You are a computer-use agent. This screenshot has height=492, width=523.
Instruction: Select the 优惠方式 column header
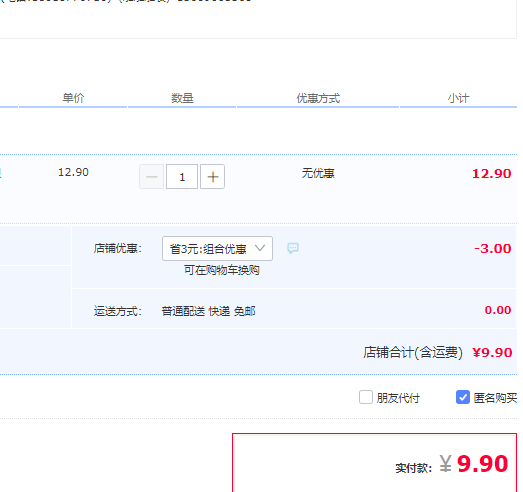click(318, 98)
